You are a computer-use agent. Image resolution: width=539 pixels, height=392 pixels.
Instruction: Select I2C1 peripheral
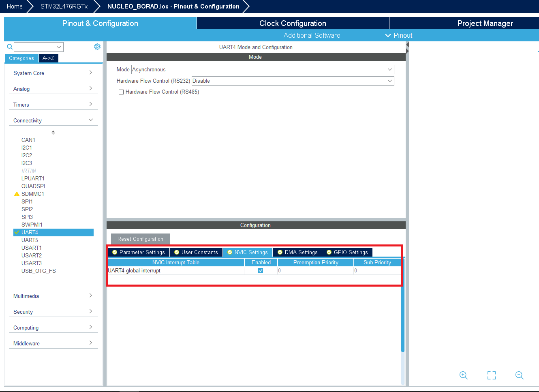[x=27, y=148]
